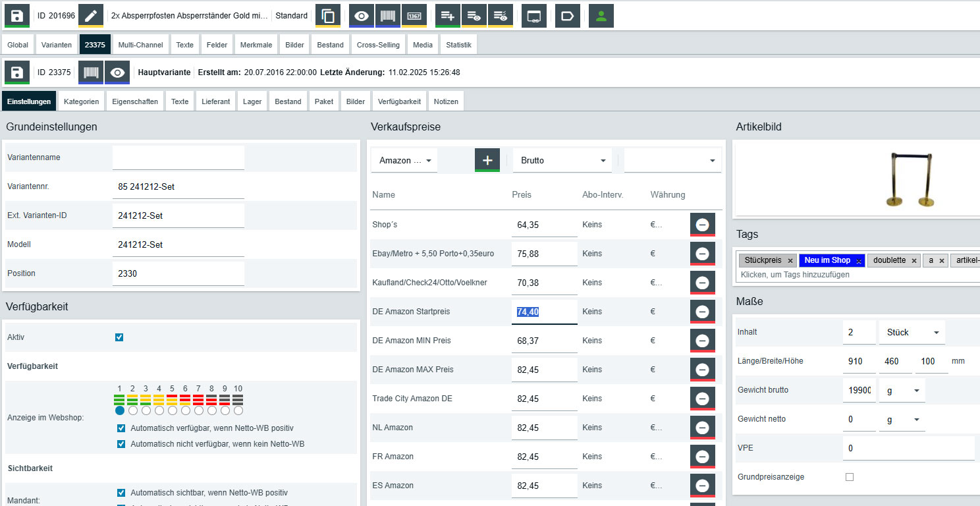Remove the Stückpreis tag
980x506 pixels.
(x=790, y=261)
